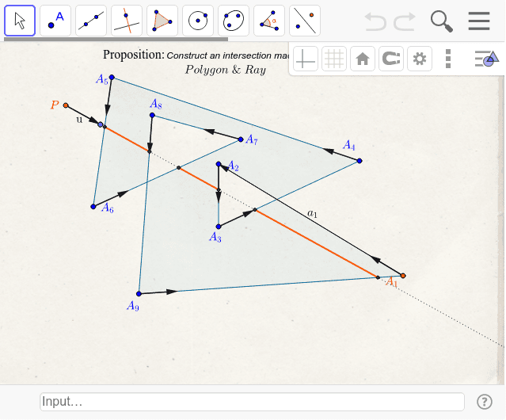This screenshot has height=420, width=506.
Task: Click the segment label a1
Action: (312, 213)
